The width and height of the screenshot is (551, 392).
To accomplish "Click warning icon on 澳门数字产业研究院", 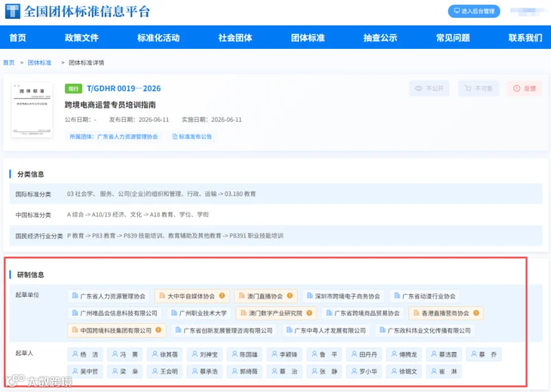I will tap(309, 312).
